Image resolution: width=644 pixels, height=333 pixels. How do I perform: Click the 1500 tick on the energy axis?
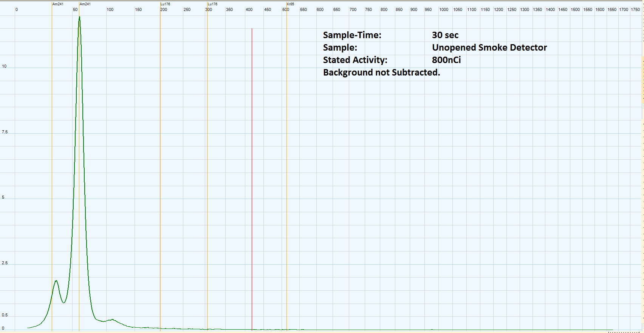click(575, 9)
